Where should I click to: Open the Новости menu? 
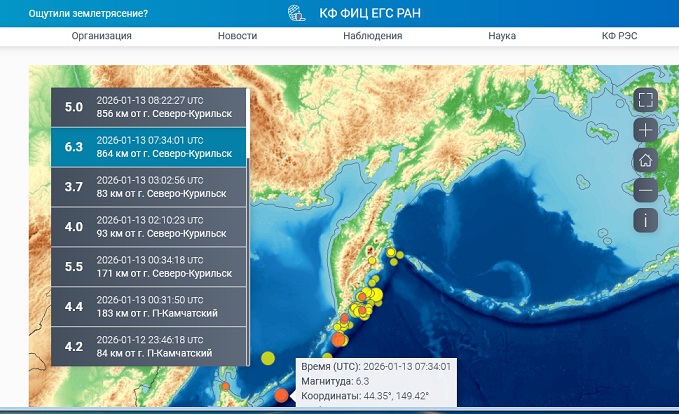coord(237,36)
